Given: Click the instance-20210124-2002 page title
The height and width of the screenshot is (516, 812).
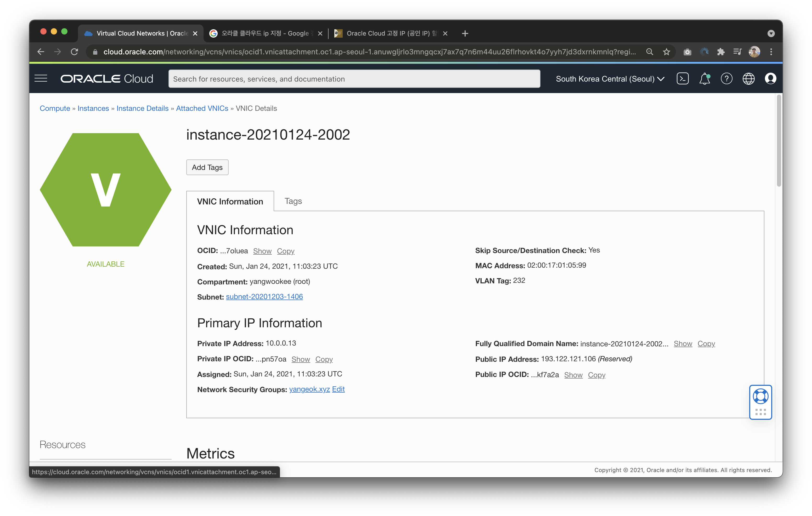Looking at the screenshot, I should (268, 135).
